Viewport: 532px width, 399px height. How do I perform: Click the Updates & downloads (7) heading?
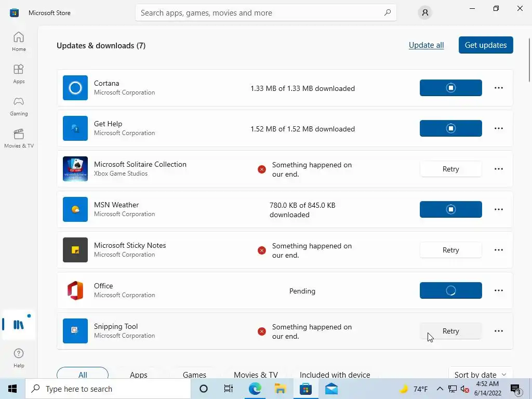(101, 46)
